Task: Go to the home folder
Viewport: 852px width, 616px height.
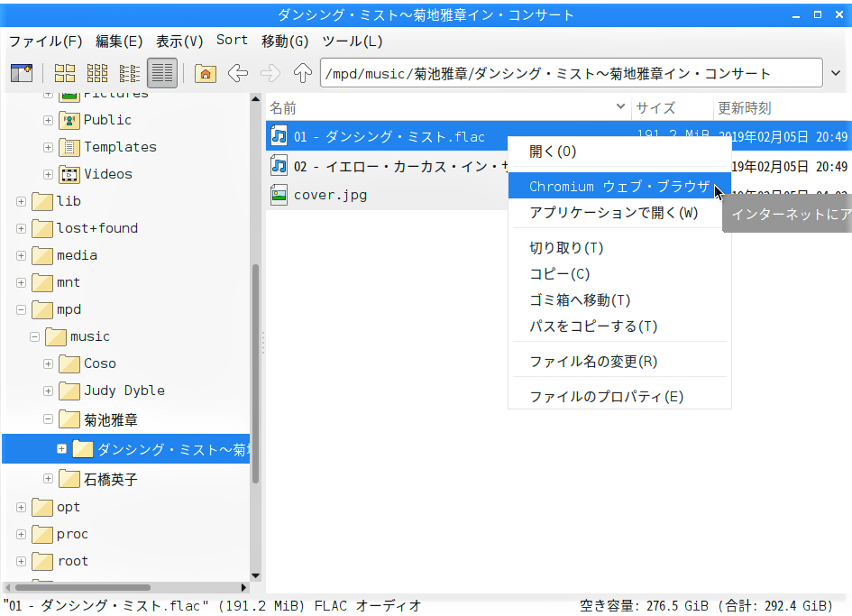Action: [206, 74]
